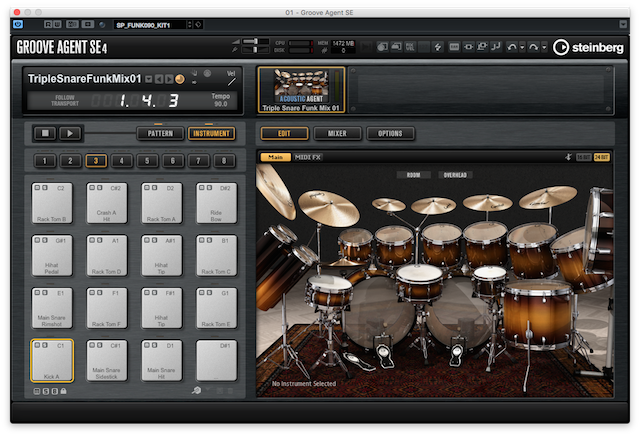This screenshot has height=436, width=640.
Task: Trigger the Crash A Hit pad
Action: [107, 203]
